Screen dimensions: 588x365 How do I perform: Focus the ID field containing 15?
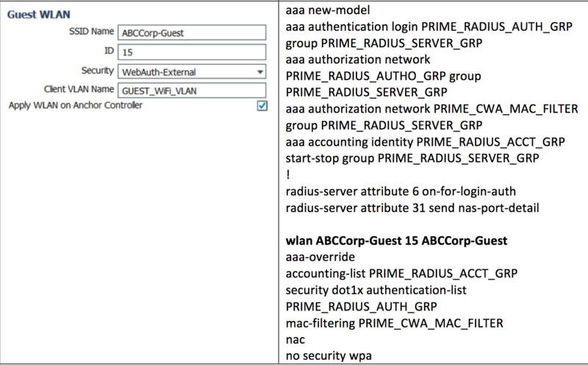click(191, 52)
